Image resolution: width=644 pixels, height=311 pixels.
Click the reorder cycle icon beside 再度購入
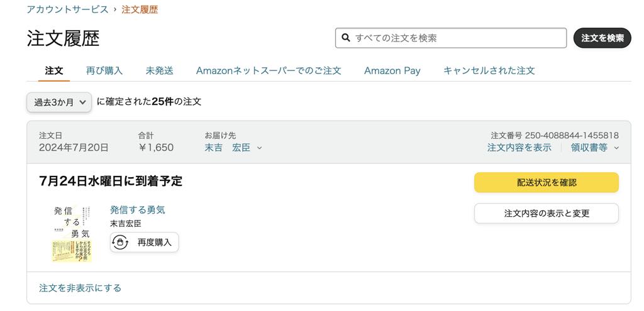point(120,242)
